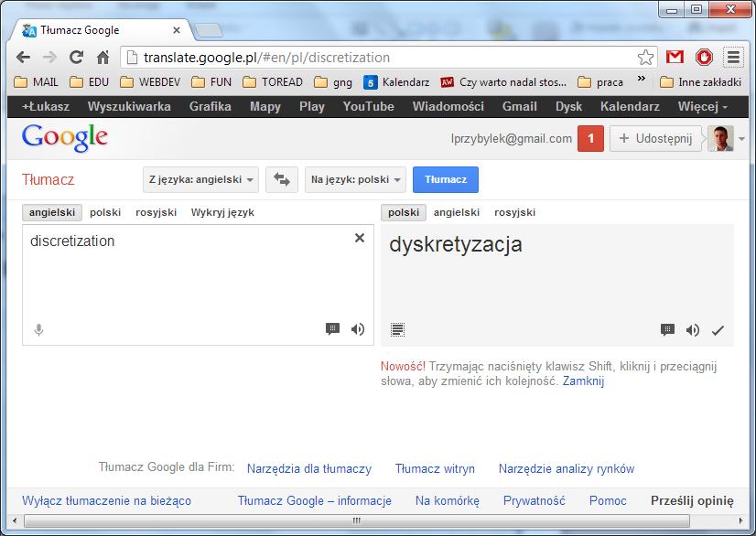Open +Łukasz in Google bar
Viewport: 756px width, 536px height.
(46, 106)
